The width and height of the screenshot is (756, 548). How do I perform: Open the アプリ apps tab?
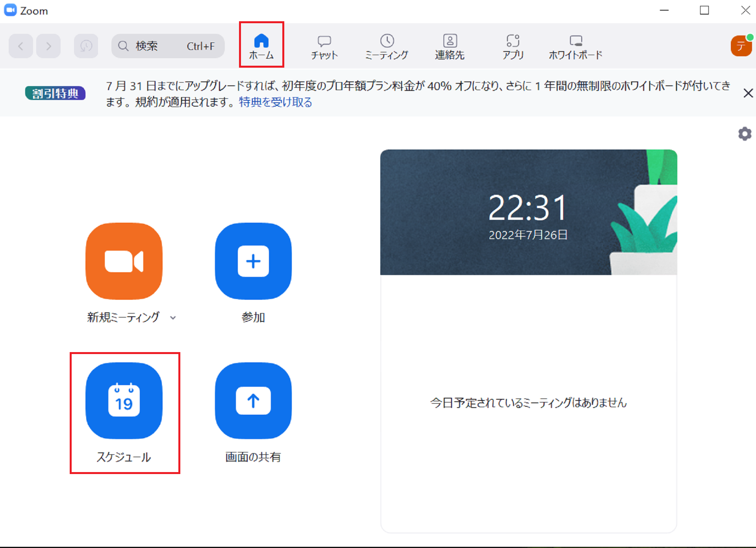(513, 47)
